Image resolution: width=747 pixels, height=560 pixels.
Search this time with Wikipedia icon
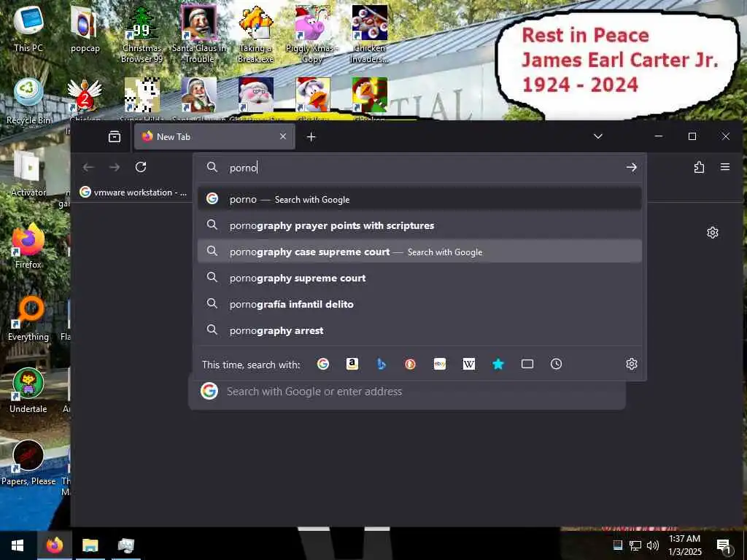coord(469,365)
